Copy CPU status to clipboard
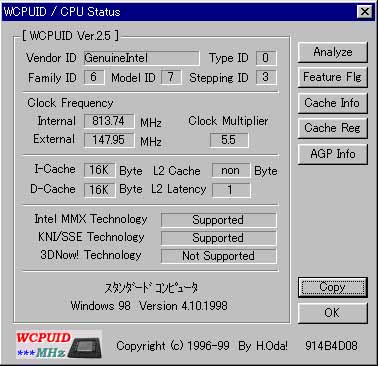The width and height of the screenshot is (378, 366). click(333, 287)
